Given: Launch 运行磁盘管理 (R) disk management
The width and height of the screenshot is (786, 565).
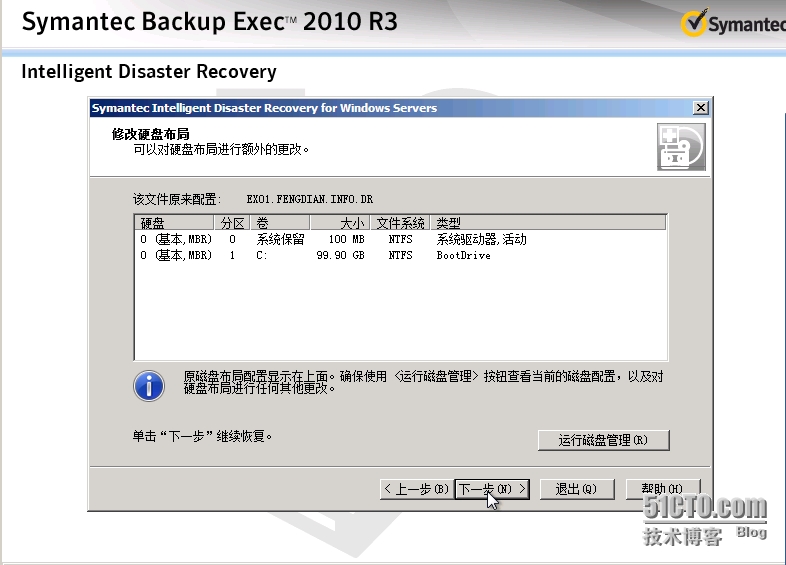Looking at the screenshot, I should pyautogui.click(x=604, y=440).
